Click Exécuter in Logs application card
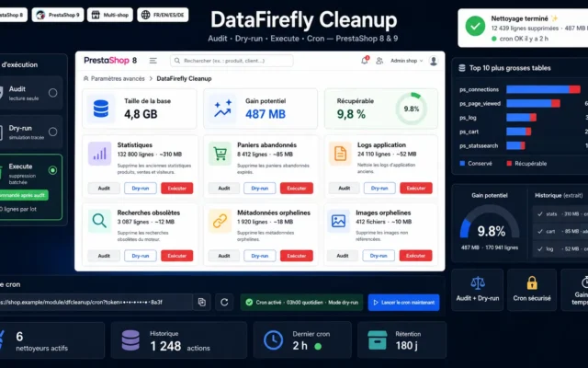Viewport: 588px width, 368px height. [x=416, y=188]
